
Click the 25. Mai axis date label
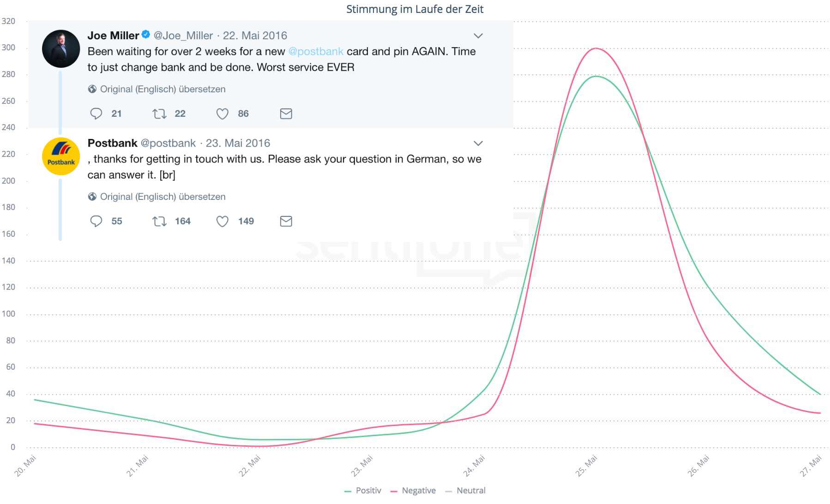[586, 465]
